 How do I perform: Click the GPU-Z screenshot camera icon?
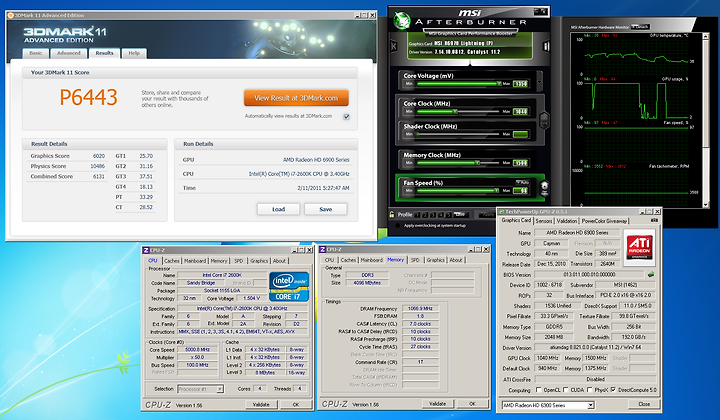click(x=654, y=220)
